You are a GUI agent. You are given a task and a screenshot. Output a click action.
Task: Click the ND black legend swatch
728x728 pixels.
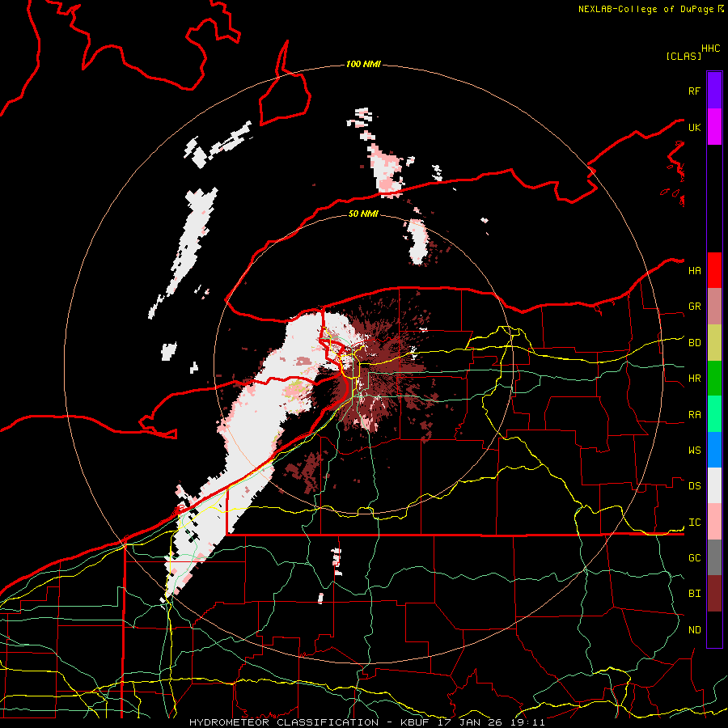(714, 629)
